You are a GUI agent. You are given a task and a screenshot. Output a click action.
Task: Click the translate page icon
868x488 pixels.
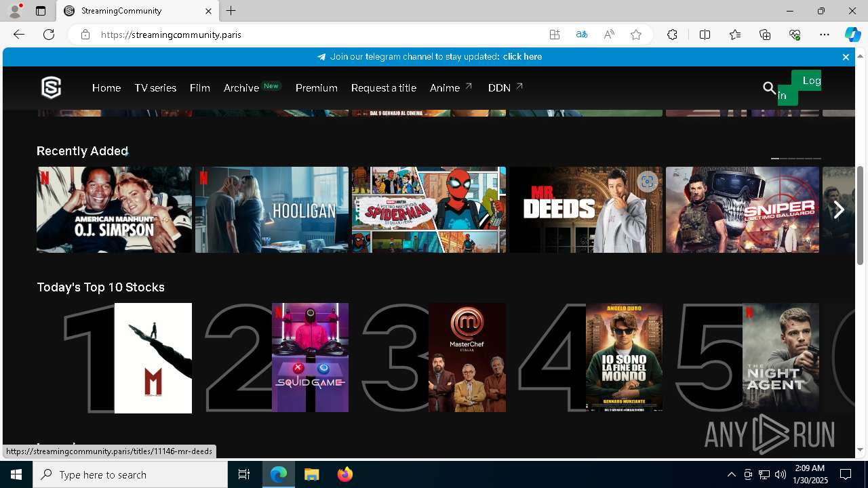tap(581, 35)
